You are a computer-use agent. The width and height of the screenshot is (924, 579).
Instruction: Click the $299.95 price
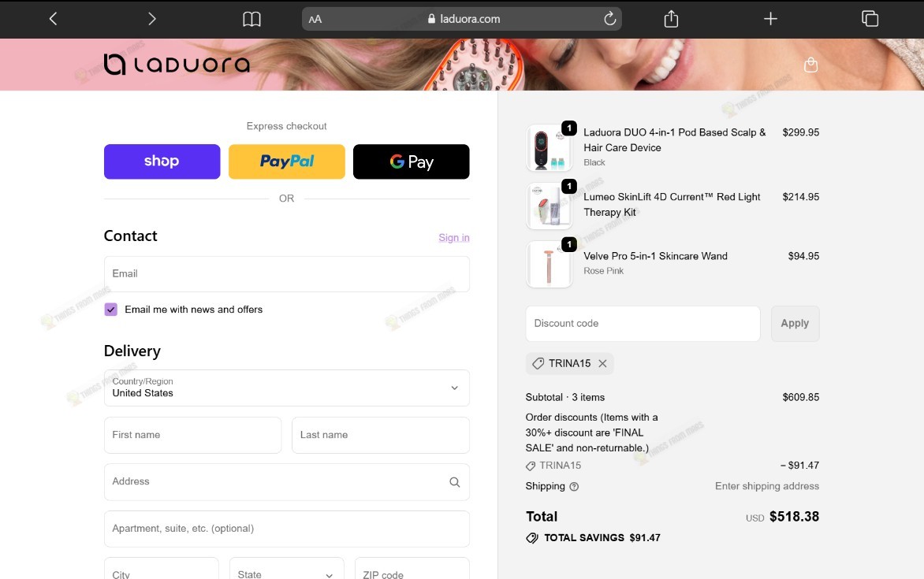[801, 132]
